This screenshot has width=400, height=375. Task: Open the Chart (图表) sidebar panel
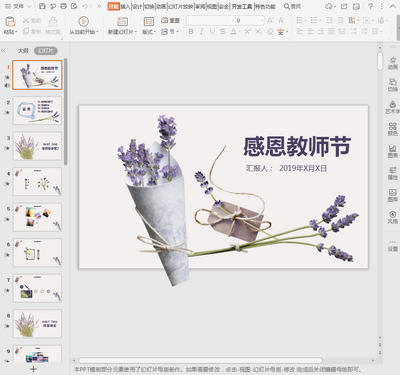[393, 151]
